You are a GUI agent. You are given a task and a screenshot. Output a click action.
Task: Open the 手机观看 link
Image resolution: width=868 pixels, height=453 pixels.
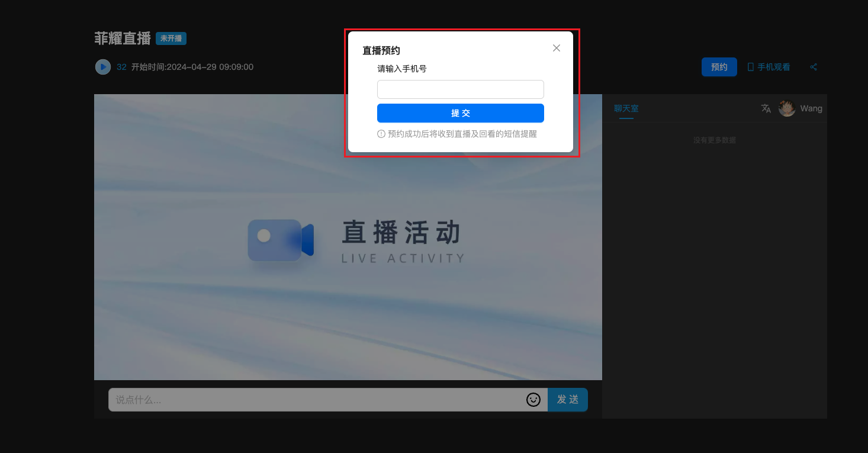tap(773, 67)
